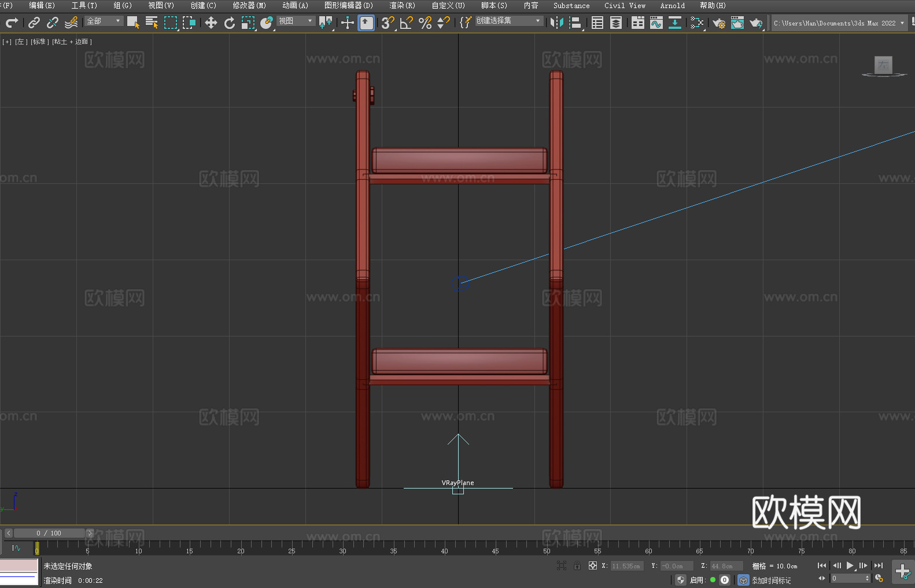The image size is (915, 588).
Task: Click the [左] viewport view label
Action: coord(21,42)
